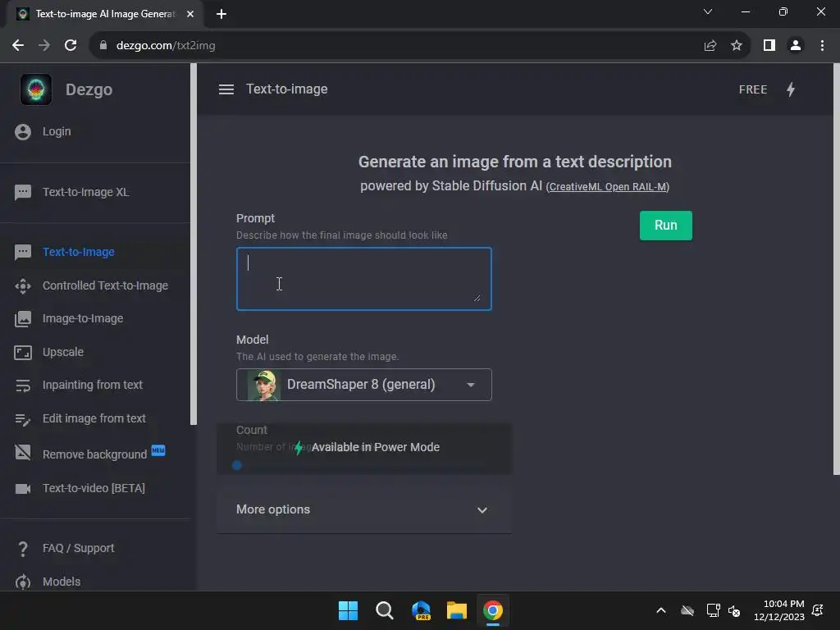Open Controlled Text-to-Image page
This screenshot has height=630, width=840.
coord(105,286)
